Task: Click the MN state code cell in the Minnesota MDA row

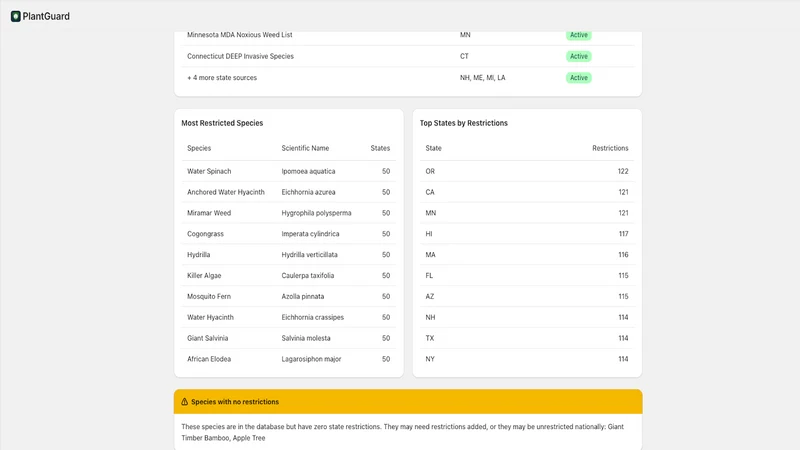Action: coord(465,35)
